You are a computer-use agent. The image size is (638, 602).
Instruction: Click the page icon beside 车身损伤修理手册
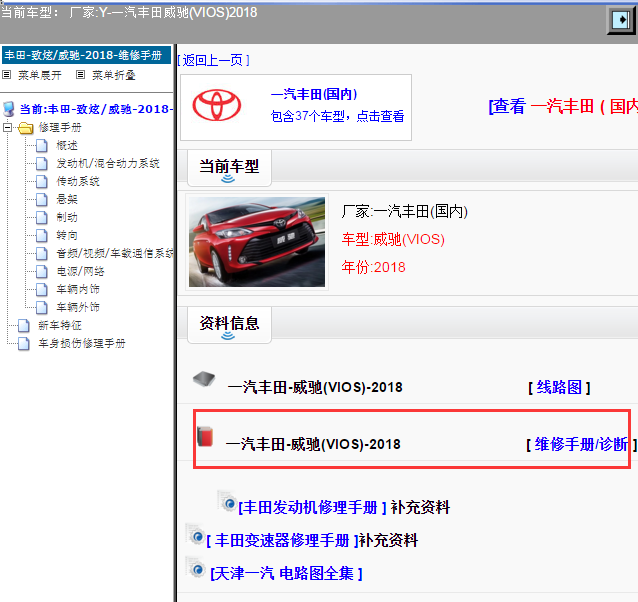click(x=24, y=343)
